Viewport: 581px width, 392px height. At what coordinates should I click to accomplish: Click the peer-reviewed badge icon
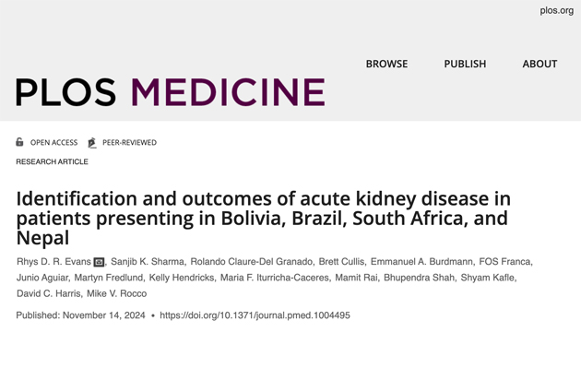click(91, 142)
